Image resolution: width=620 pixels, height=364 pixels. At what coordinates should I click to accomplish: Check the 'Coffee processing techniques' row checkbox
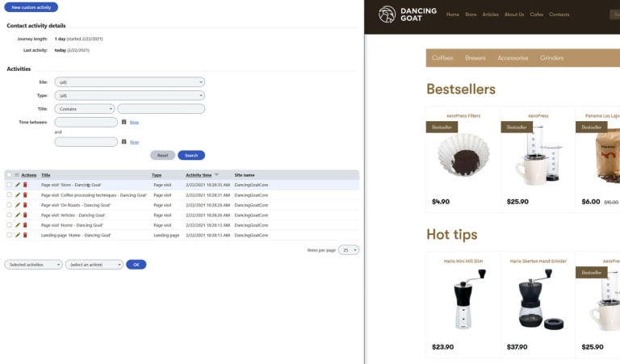pyautogui.click(x=9, y=195)
